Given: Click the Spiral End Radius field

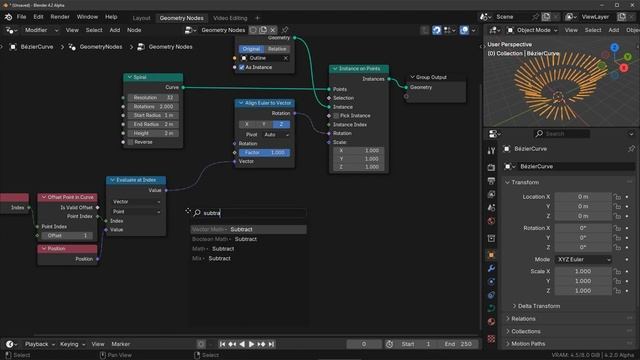Looking at the screenshot, I should tap(153, 124).
